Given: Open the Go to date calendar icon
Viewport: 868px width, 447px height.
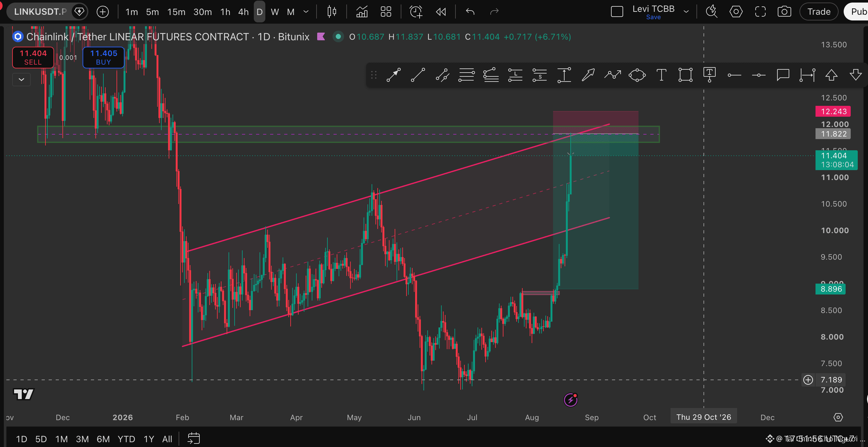Looking at the screenshot, I should (194, 439).
